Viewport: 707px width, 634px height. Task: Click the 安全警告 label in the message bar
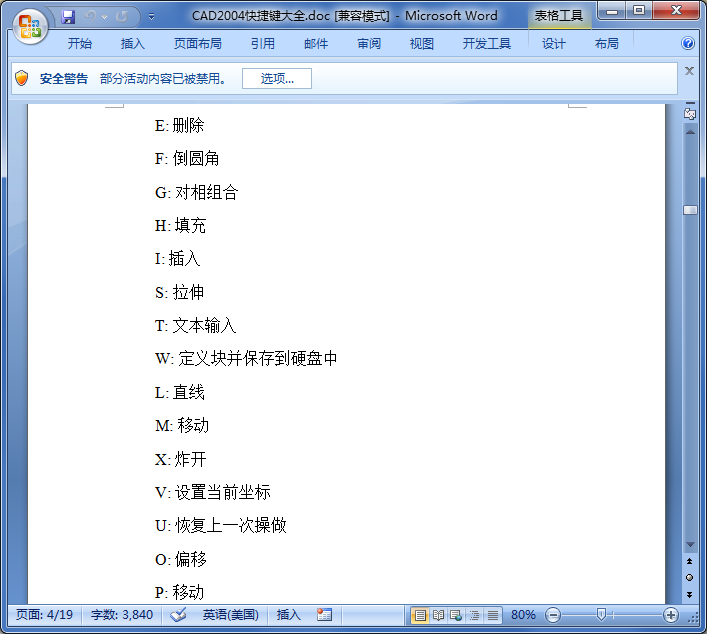tap(64, 78)
